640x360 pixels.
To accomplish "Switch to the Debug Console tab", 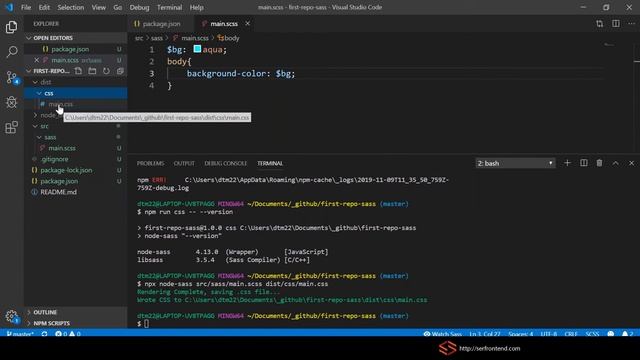I will click(x=226, y=163).
